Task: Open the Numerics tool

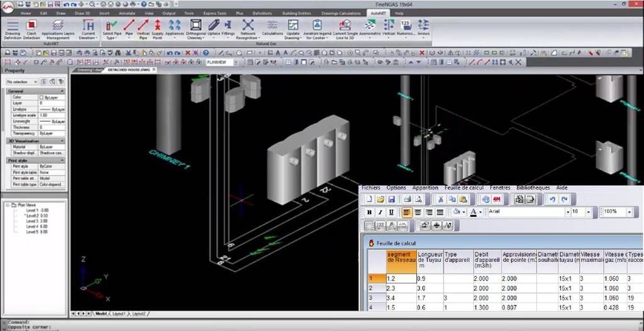Action: coord(406,29)
